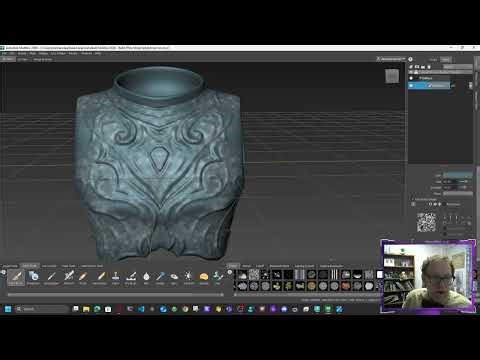This screenshot has height=360, width=480.
Task: Pick the plain white square stamp
Action: pyautogui.click(x=380, y=275)
